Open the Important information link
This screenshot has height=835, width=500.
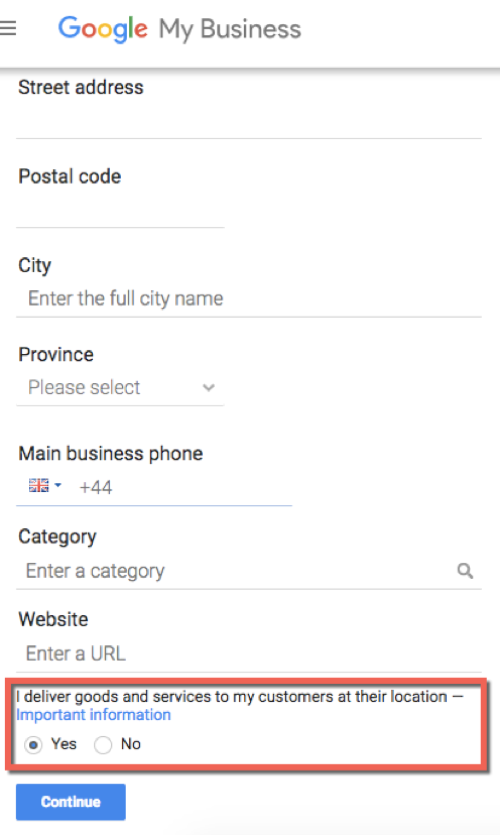(94, 715)
